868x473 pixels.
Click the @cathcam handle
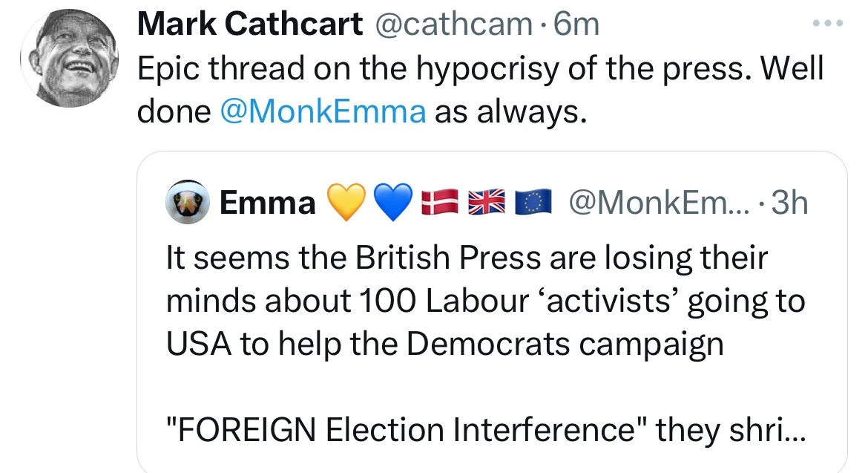point(454,26)
